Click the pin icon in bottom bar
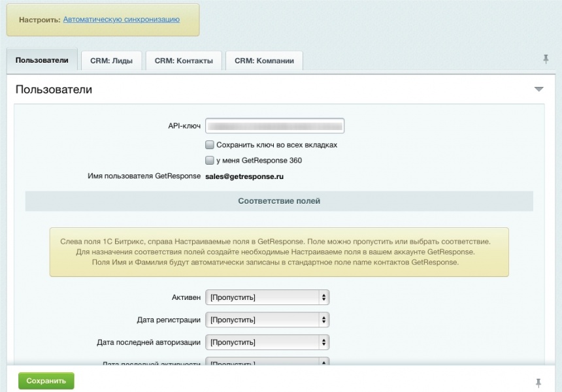Image resolution: width=562 pixels, height=392 pixels. click(x=538, y=382)
